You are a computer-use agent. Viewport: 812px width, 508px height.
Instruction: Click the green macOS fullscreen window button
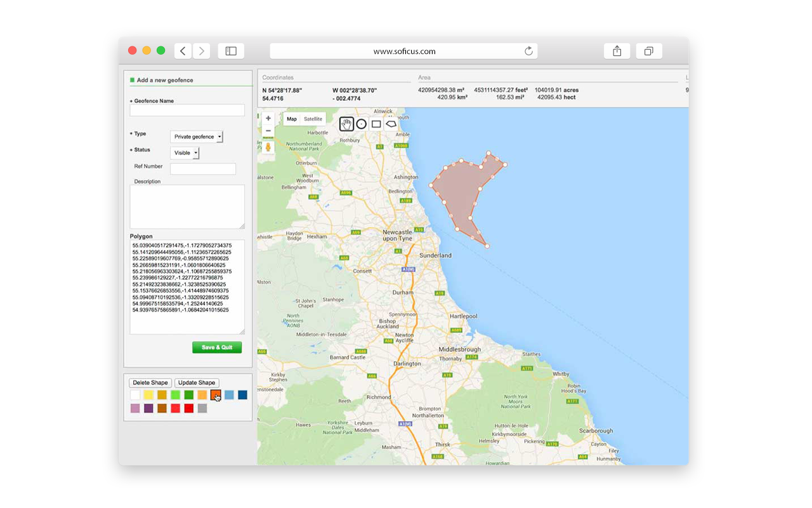(161, 51)
